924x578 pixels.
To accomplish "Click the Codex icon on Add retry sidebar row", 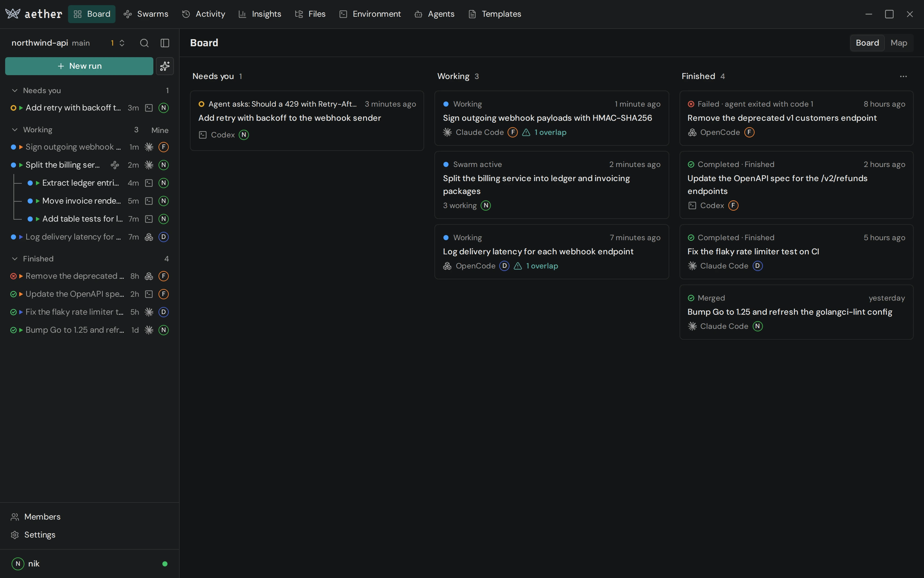I will point(149,108).
